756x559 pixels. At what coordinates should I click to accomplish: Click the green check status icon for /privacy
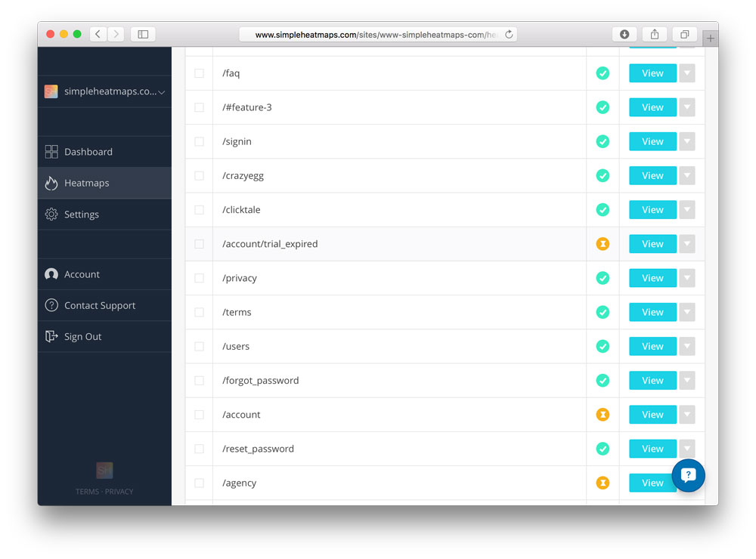(x=603, y=278)
